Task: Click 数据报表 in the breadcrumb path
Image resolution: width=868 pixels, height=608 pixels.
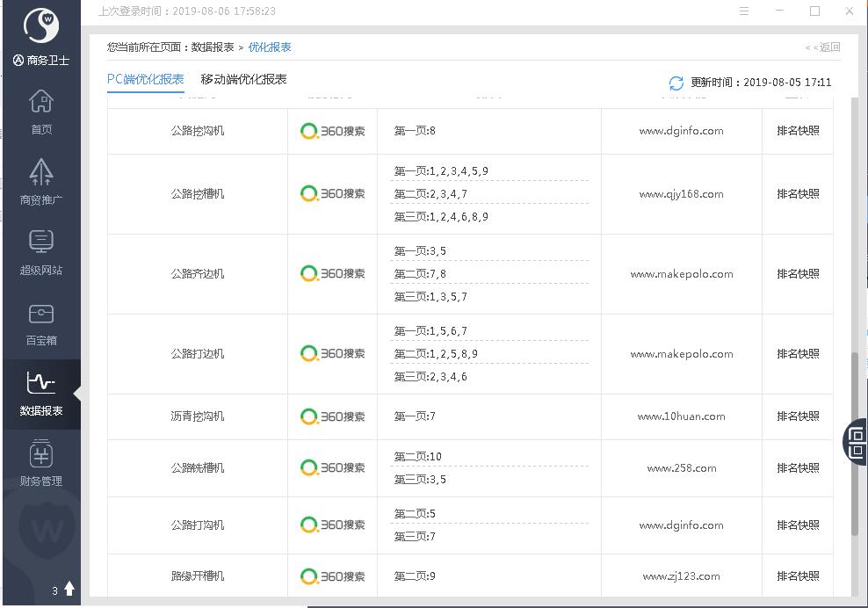Action: pos(213,47)
